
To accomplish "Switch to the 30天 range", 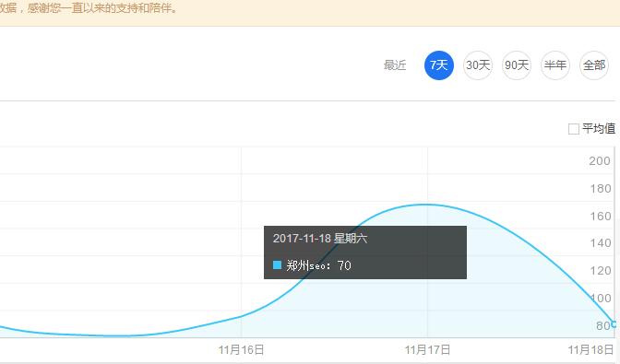I will [478, 65].
